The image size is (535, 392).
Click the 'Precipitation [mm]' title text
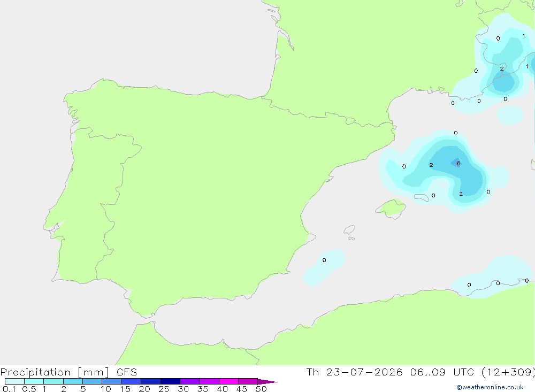[x=55, y=372]
